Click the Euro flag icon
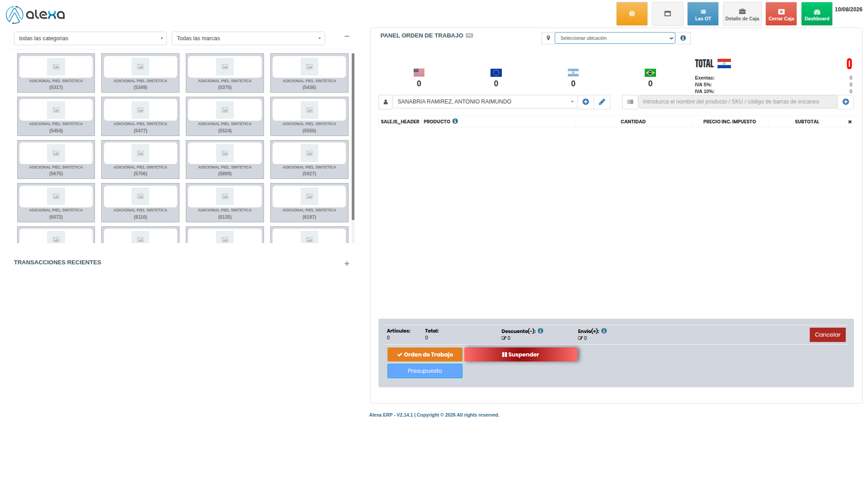This screenshot has width=868, height=488. (x=496, y=72)
